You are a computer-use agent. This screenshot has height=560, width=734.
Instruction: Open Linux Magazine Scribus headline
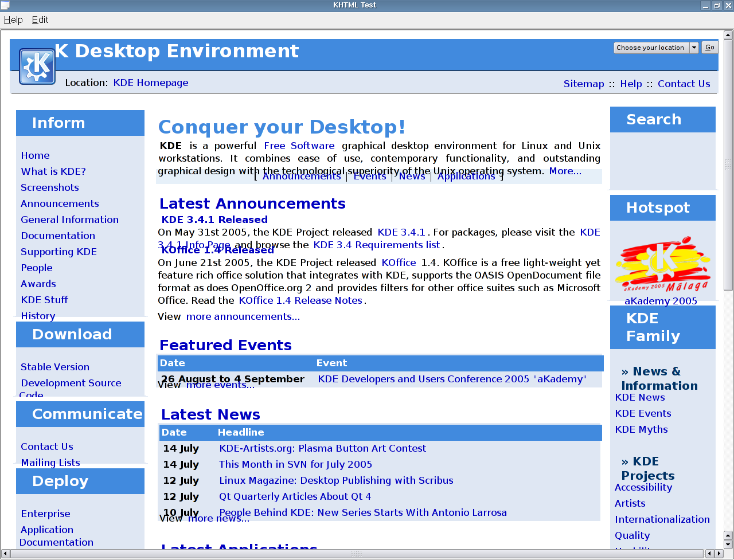(336, 480)
